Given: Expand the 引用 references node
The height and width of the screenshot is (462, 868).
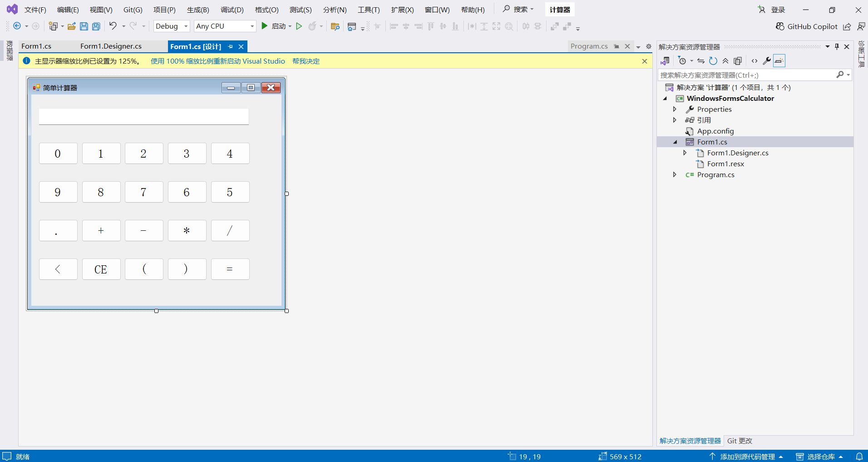Looking at the screenshot, I should pos(675,120).
